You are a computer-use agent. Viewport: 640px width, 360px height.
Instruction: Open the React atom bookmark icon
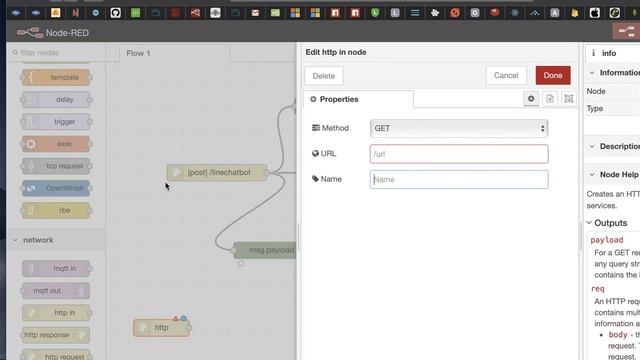click(515, 13)
